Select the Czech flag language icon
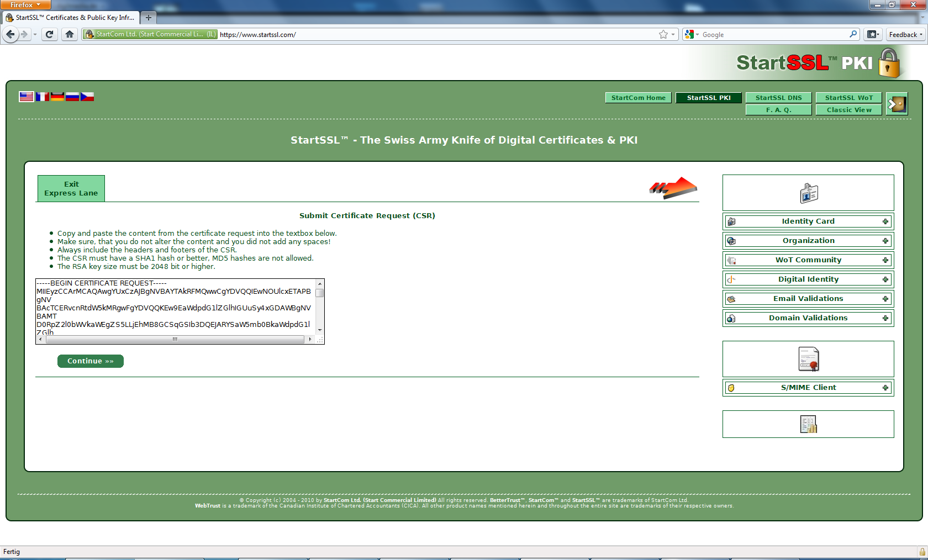Image resolution: width=928 pixels, height=560 pixels. pos(87,97)
